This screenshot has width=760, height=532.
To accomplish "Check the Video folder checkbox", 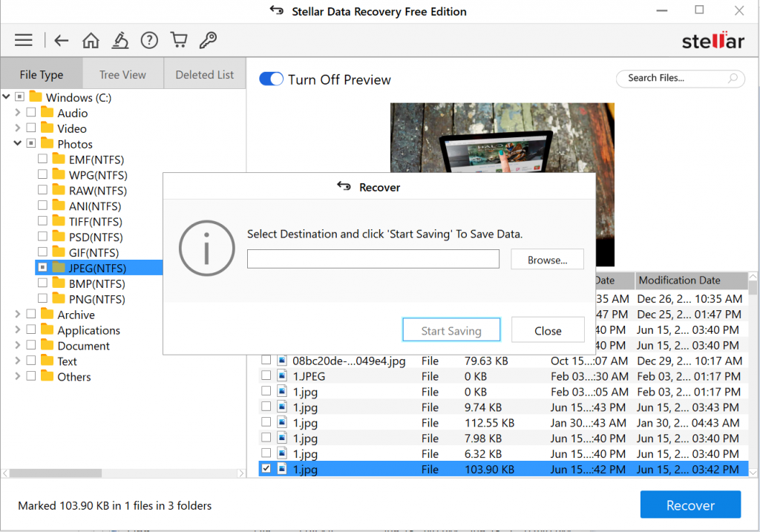I will coord(31,128).
